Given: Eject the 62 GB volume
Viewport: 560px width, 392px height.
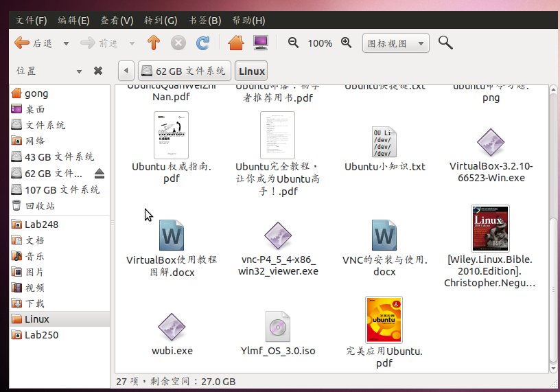Looking at the screenshot, I should [x=100, y=174].
